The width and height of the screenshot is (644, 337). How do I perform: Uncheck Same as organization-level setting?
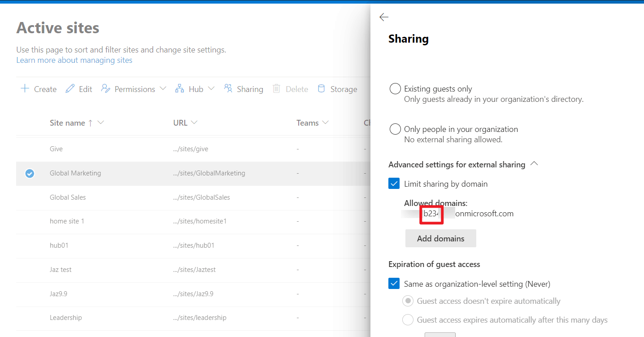point(394,284)
